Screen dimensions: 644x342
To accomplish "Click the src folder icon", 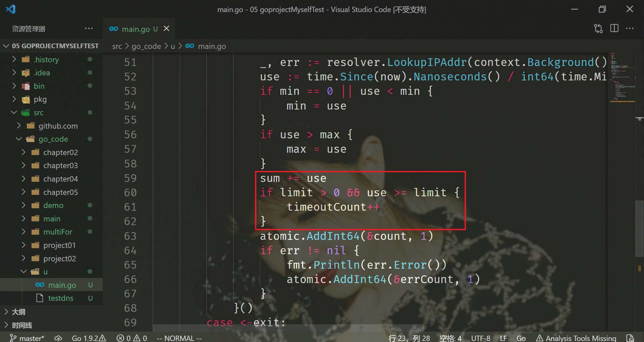I will pos(25,113).
